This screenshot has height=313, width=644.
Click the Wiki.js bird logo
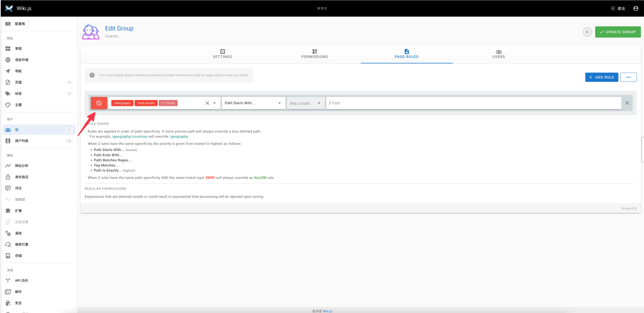pos(9,8)
